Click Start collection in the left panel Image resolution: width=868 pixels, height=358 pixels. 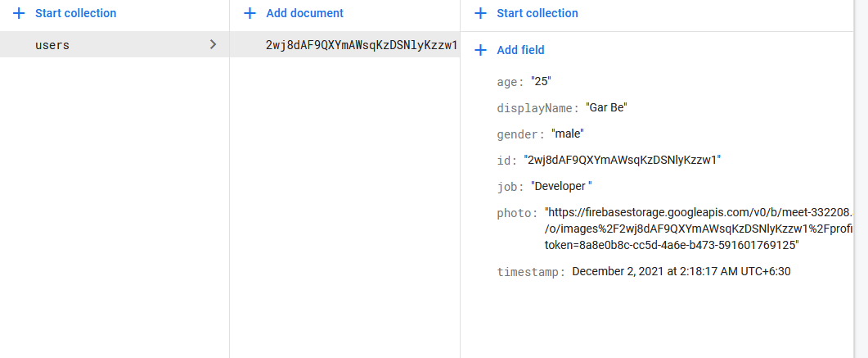pyautogui.click(x=75, y=13)
